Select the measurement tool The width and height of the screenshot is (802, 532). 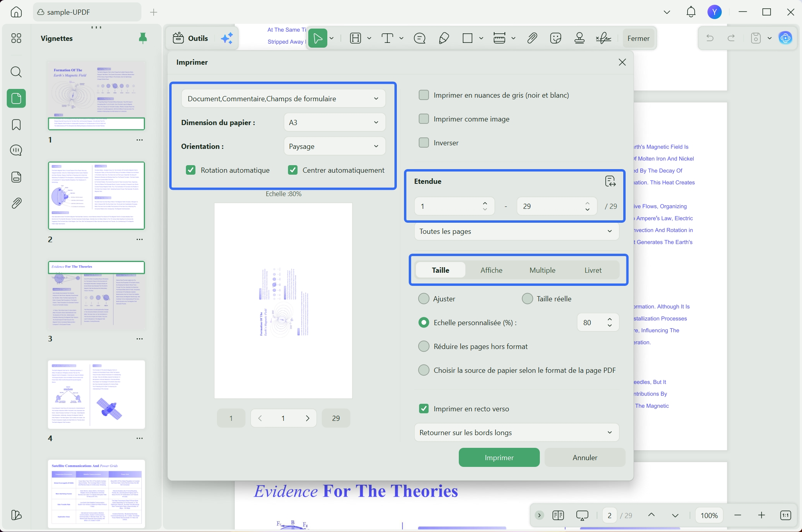499,38
